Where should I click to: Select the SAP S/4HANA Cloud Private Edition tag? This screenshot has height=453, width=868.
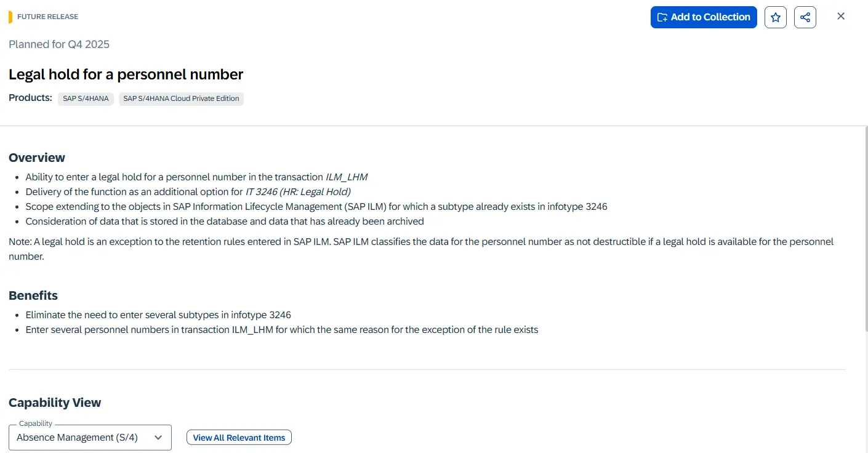coord(181,98)
